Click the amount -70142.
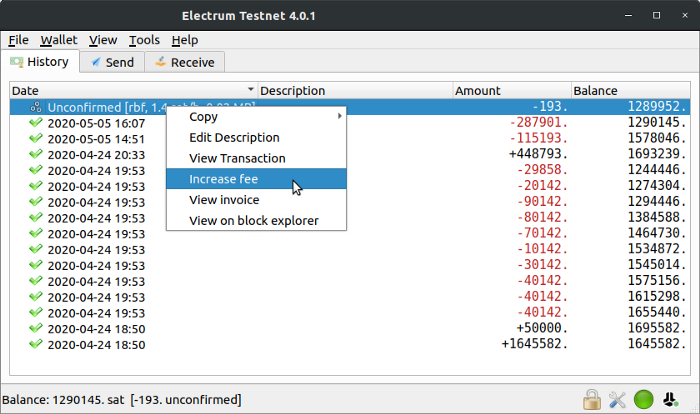The height and width of the screenshot is (414, 700). pos(542,233)
